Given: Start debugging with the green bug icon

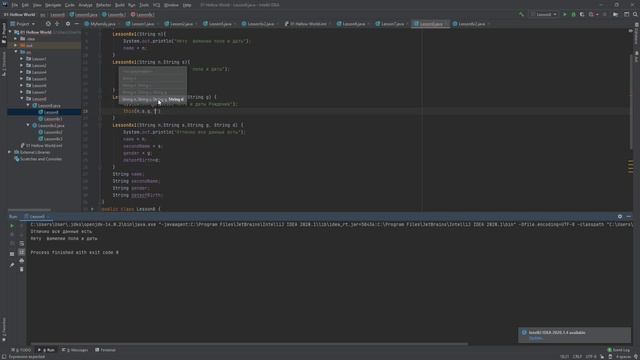Looking at the screenshot, I should pyautogui.click(x=573, y=14).
